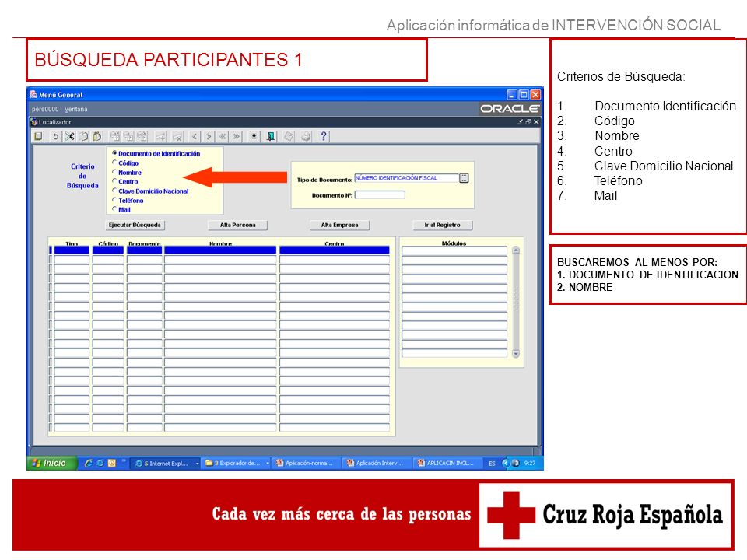
Task: Click the first empty row in Módulos list
Action: pos(454,250)
